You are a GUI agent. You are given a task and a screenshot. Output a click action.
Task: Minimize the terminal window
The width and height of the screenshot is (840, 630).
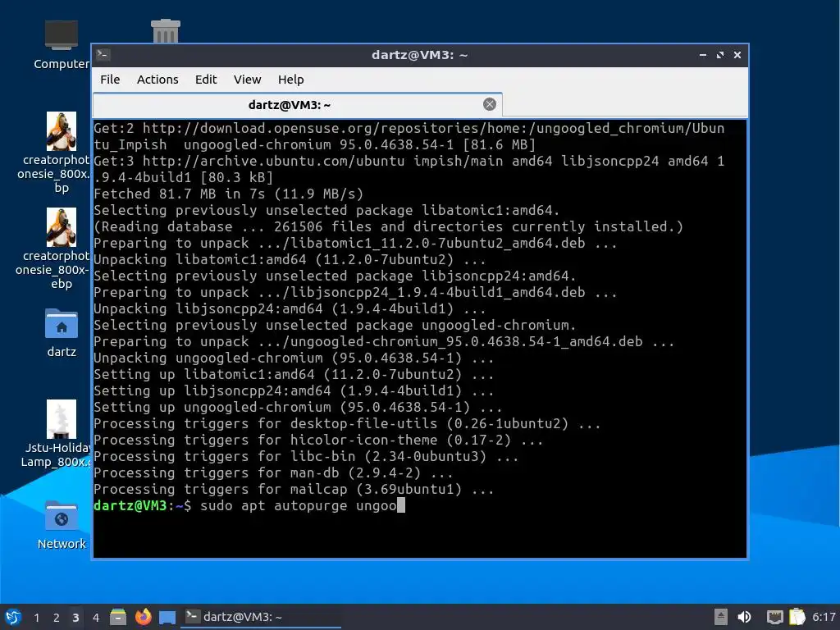[x=703, y=55]
